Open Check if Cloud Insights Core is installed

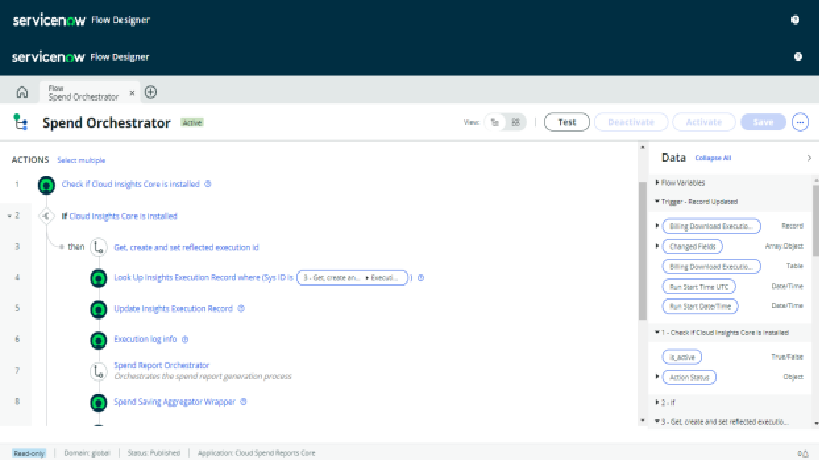(131, 184)
